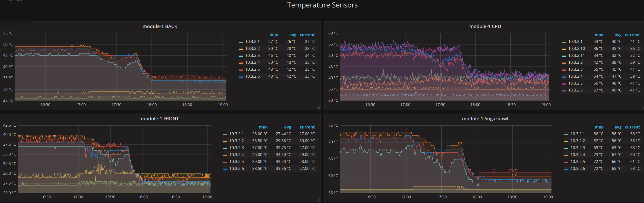Click the resize handle of module-1 BACK panel
The width and height of the screenshot is (644, 203).
pos(319,108)
